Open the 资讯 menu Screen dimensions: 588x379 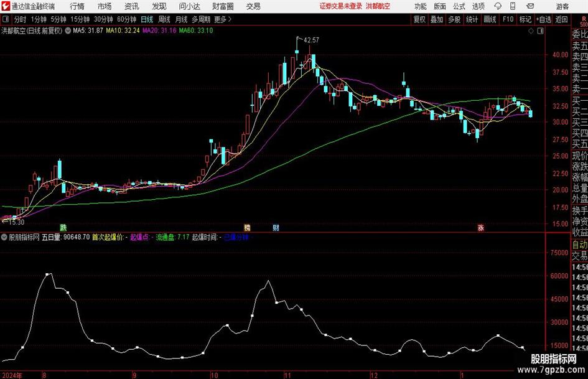(132, 6)
